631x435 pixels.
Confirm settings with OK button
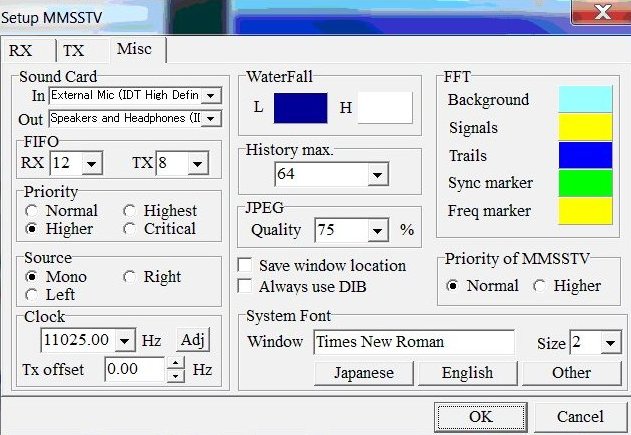click(480, 417)
